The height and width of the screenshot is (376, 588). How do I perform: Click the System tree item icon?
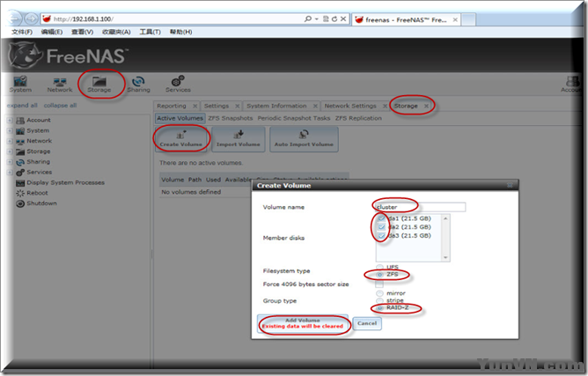coord(20,131)
